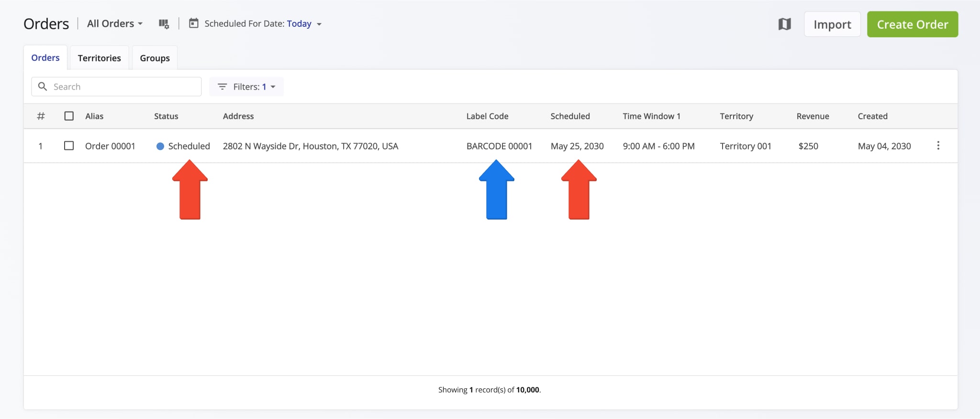Switch to the Territories tab
This screenshot has width=980, height=419.
pos(100,58)
